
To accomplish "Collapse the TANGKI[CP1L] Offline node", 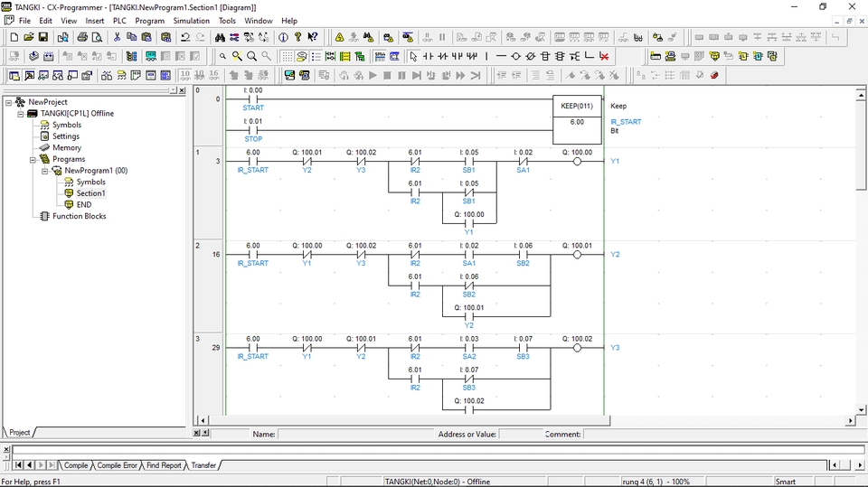I will click(21, 114).
